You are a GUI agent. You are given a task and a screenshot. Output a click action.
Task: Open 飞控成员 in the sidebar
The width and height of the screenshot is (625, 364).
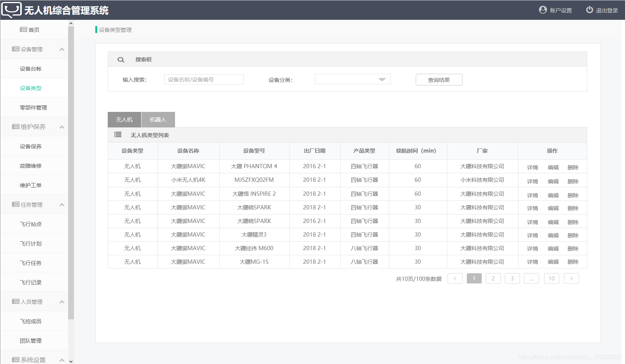31,321
